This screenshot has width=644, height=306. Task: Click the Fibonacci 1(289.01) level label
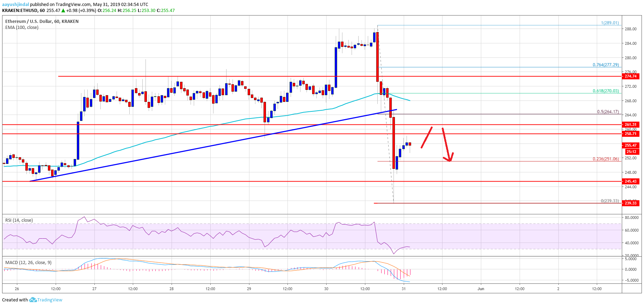pos(610,23)
